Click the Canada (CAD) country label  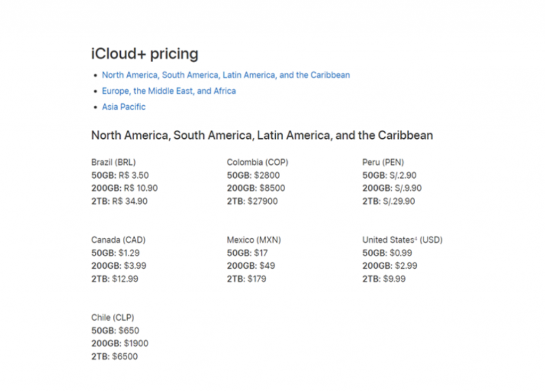pyautogui.click(x=118, y=240)
